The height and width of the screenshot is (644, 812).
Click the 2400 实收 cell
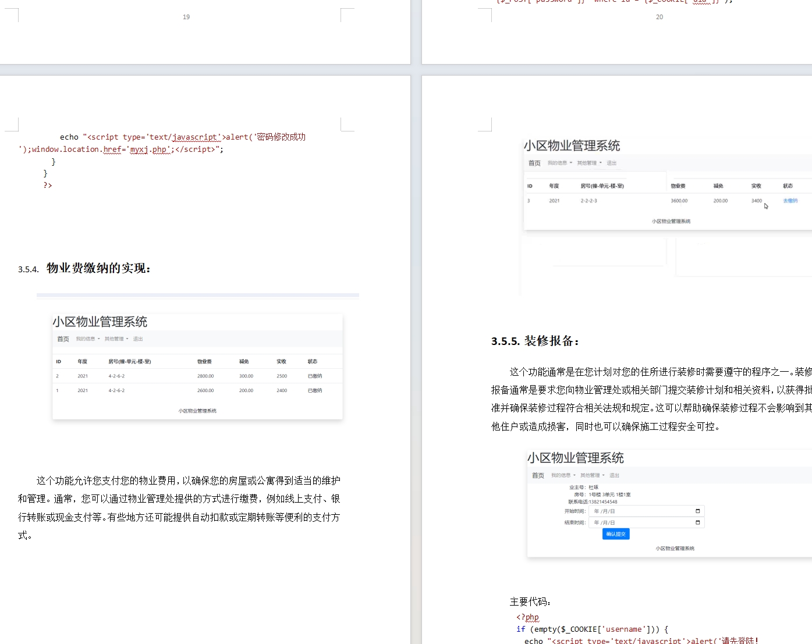[x=282, y=390]
